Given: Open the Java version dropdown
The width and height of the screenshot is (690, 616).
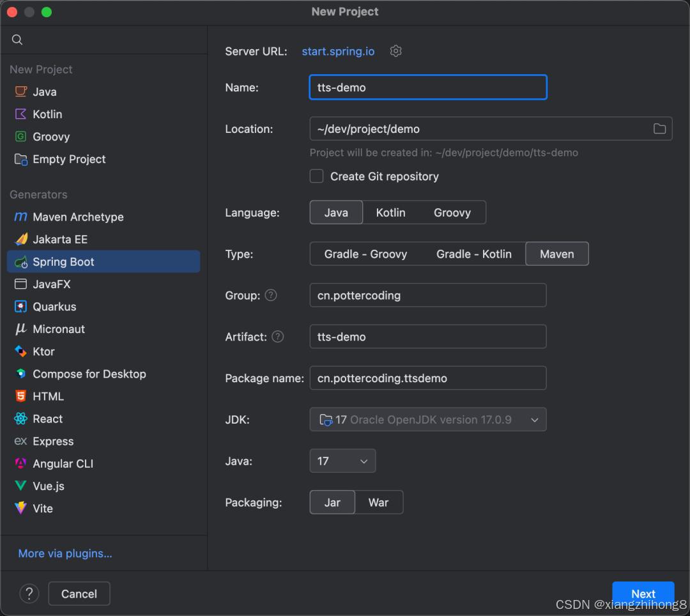Looking at the screenshot, I should pos(342,461).
